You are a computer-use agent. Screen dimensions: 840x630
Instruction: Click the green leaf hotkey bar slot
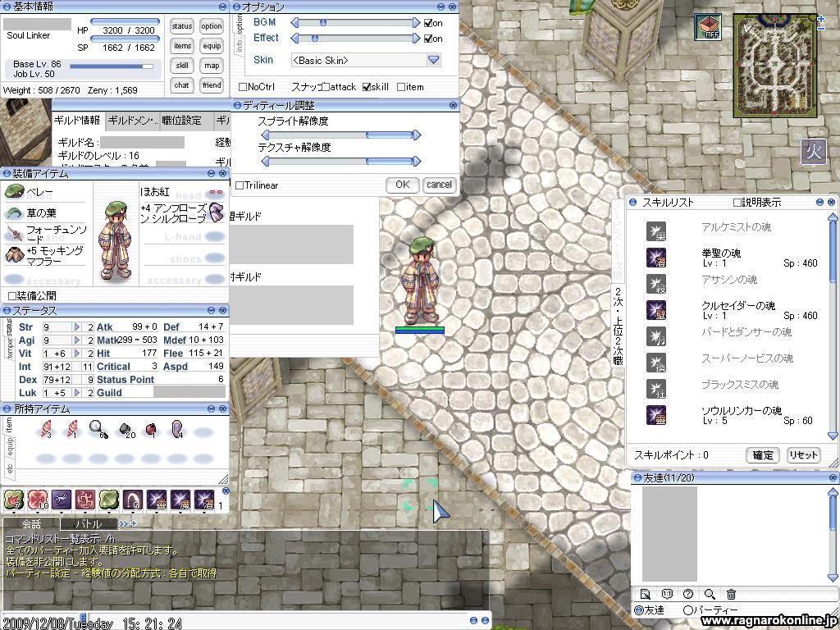(109, 500)
